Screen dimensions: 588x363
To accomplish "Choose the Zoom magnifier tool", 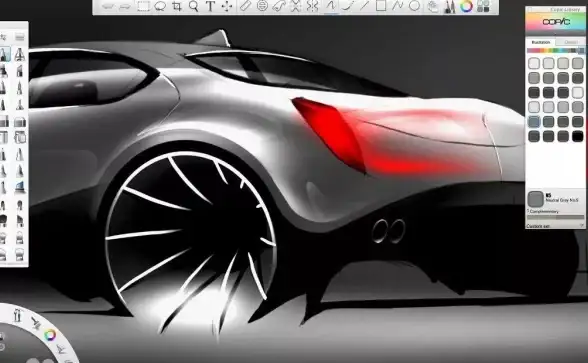I will click(x=194, y=6).
